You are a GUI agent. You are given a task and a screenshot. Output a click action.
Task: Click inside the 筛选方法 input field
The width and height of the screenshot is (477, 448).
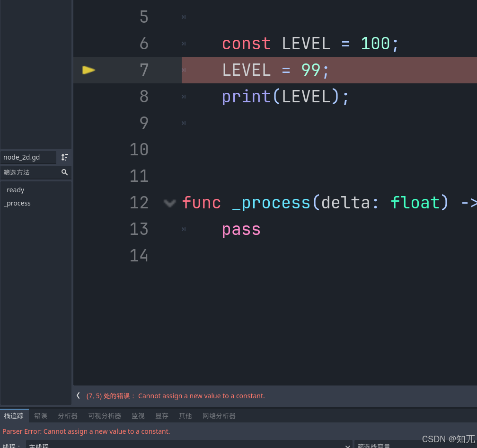tap(28, 172)
